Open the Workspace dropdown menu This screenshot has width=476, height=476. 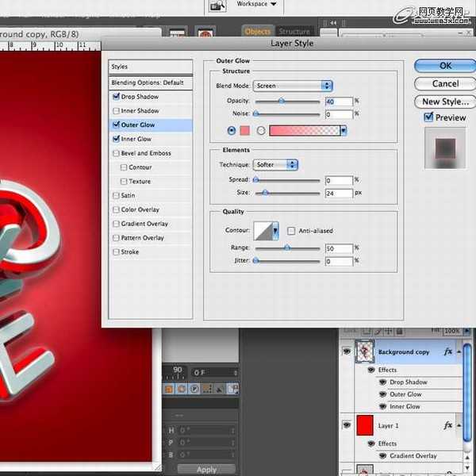click(x=256, y=4)
